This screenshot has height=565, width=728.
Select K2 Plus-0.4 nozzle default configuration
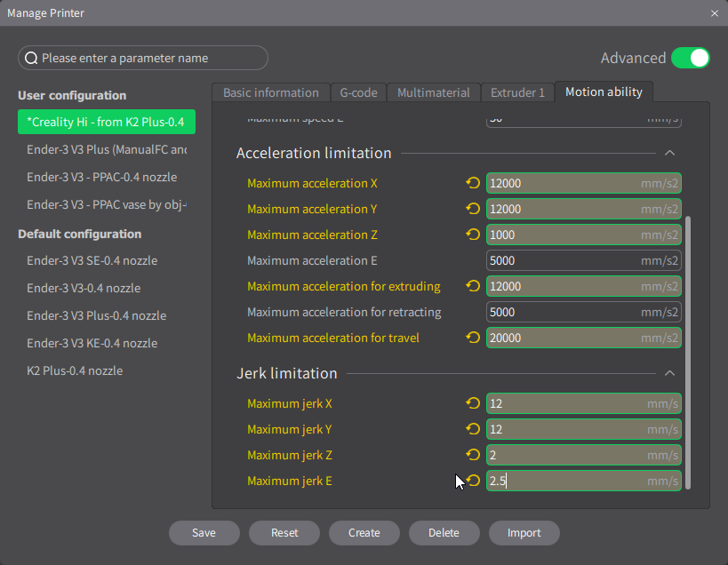pyautogui.click(x=75, y=370)
